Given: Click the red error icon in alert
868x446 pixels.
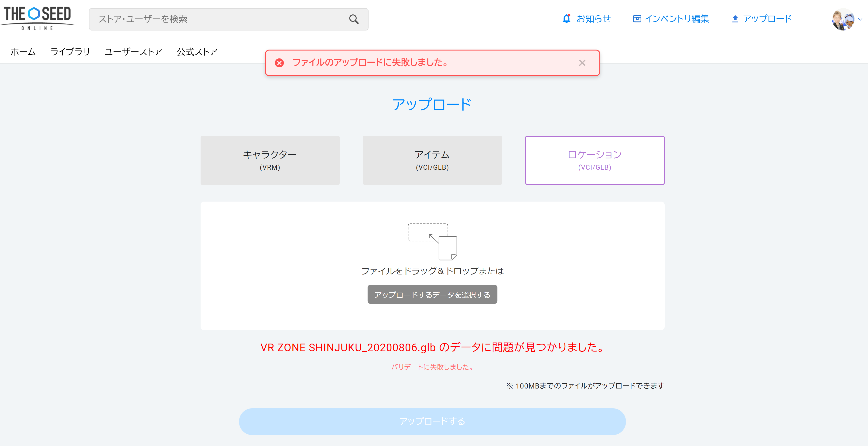Looking at the screenshot, I should 279,63.
